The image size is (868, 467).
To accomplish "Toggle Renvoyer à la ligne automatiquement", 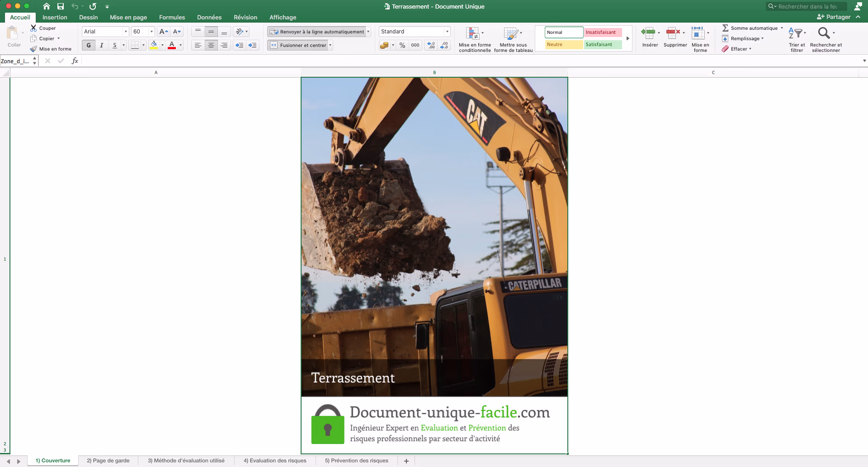I will pos(316,32).
